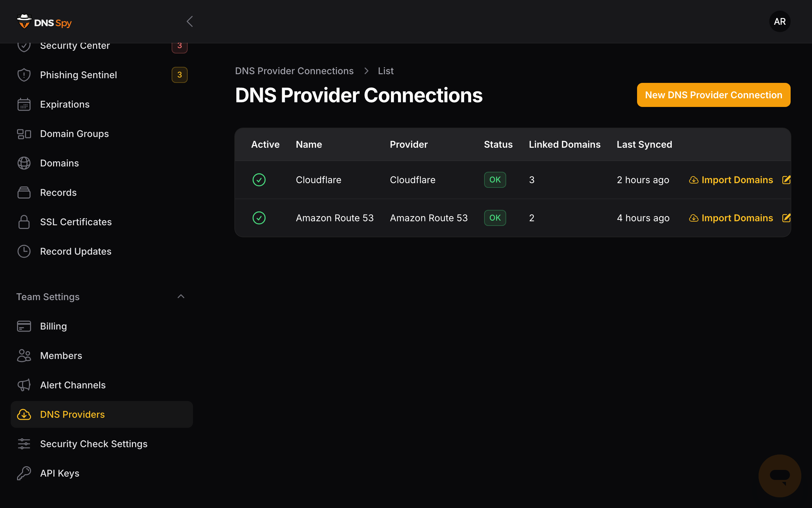
Task: Click the Amazon Route 53 connection name
Action: (335, 218)
